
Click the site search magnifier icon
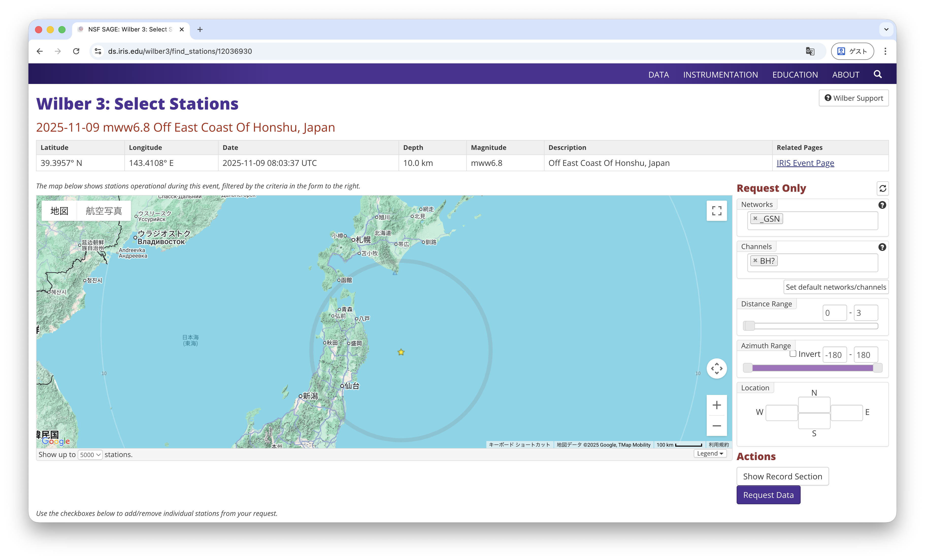(877, 74)
